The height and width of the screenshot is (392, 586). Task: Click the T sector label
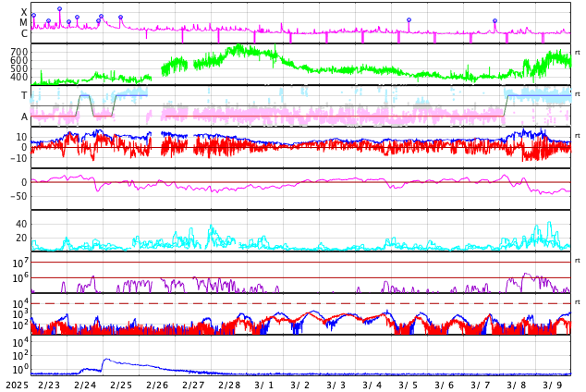click(24, 95)
